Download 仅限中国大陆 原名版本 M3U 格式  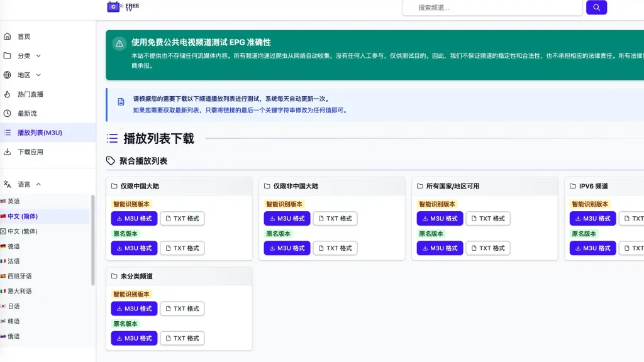coord(134,248)
